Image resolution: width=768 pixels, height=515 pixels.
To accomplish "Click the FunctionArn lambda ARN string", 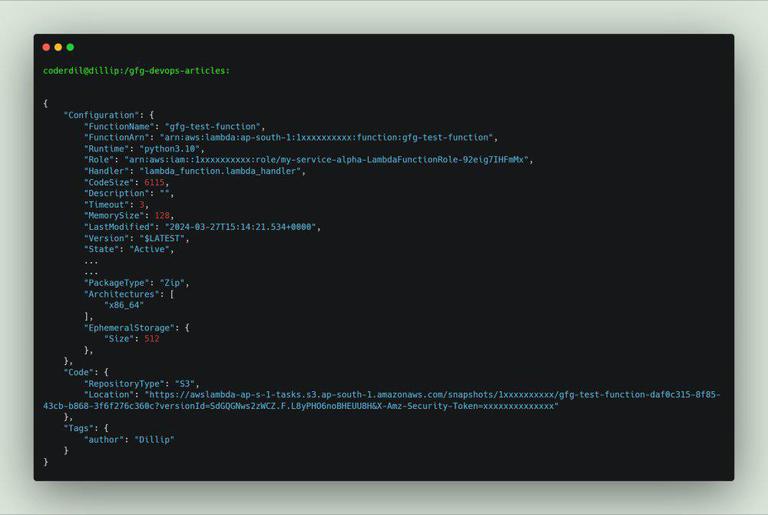I will (326, 138).
